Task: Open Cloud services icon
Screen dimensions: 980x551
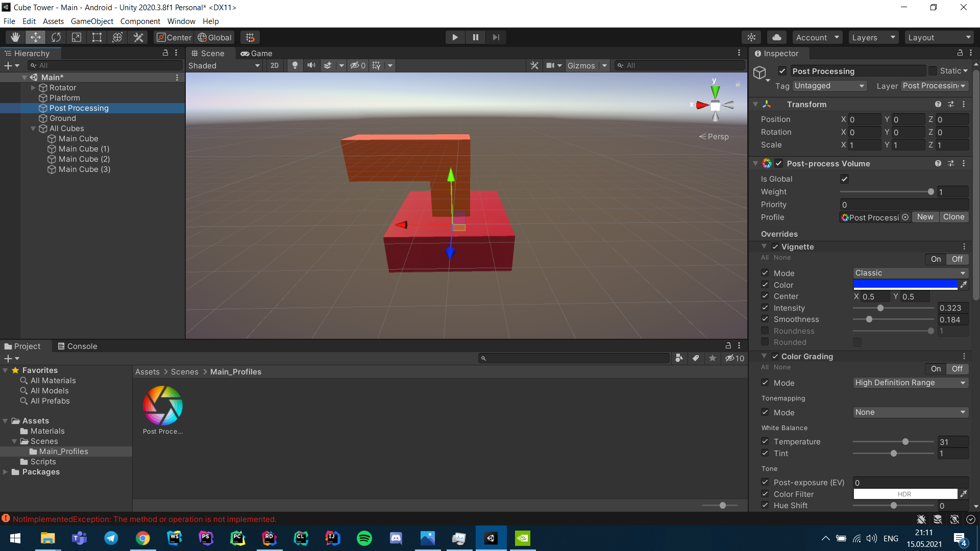Action: click(x=776, y=37)
